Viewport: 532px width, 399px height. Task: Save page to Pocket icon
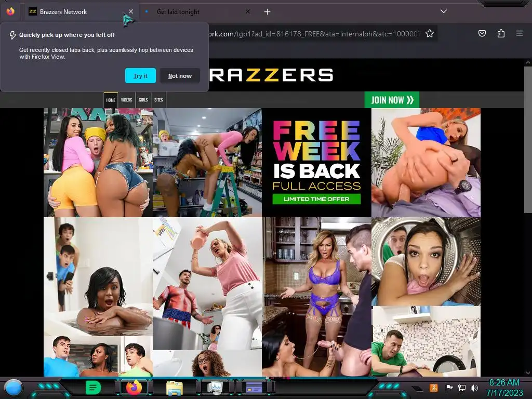click(482, 33)
